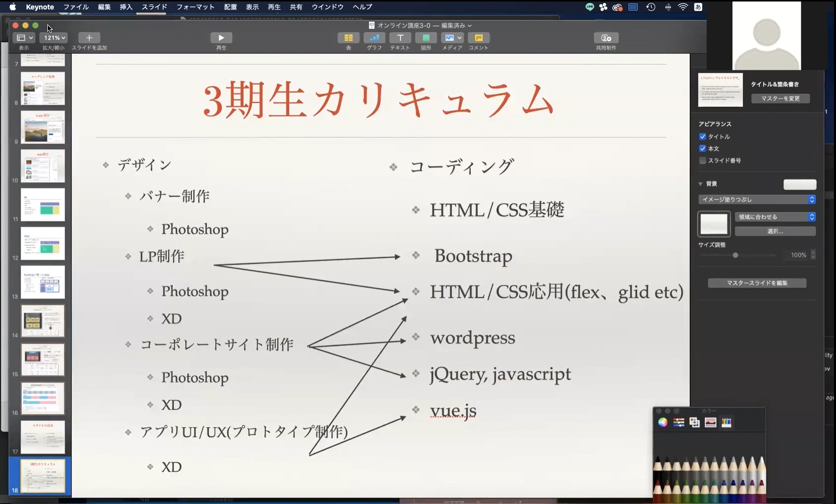Open the メディア media picker

click(452, 38)
